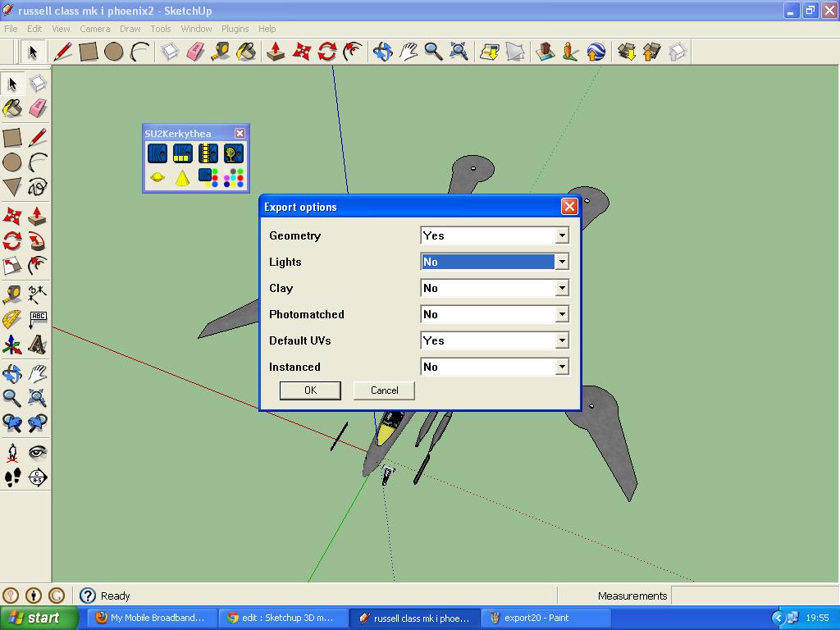Switch to edit : Sketchup 3D Chrome taskbar item
The width and height of the screenshot is (840, 630).
click(x=284, y=618)
